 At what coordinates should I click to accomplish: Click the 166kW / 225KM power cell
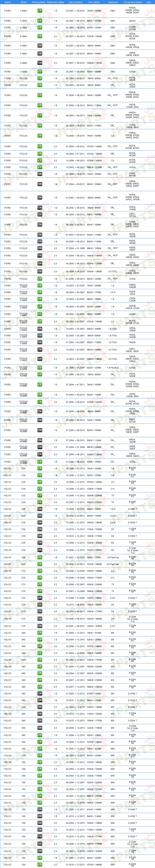pos(94,167)
